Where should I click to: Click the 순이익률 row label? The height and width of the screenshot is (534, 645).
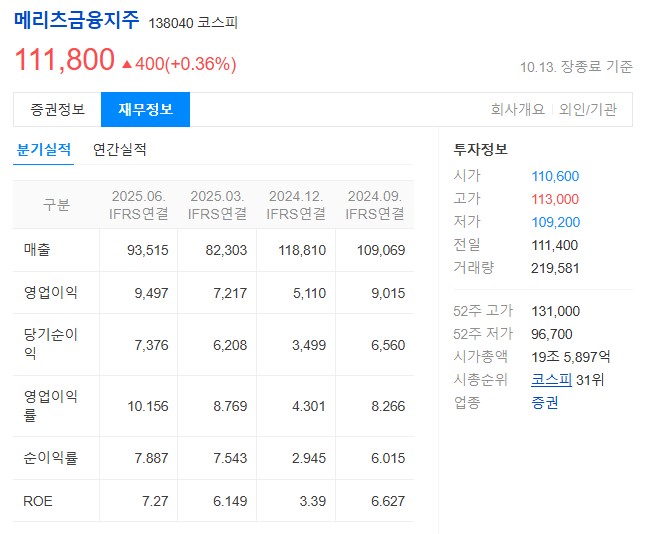point(51,458)
